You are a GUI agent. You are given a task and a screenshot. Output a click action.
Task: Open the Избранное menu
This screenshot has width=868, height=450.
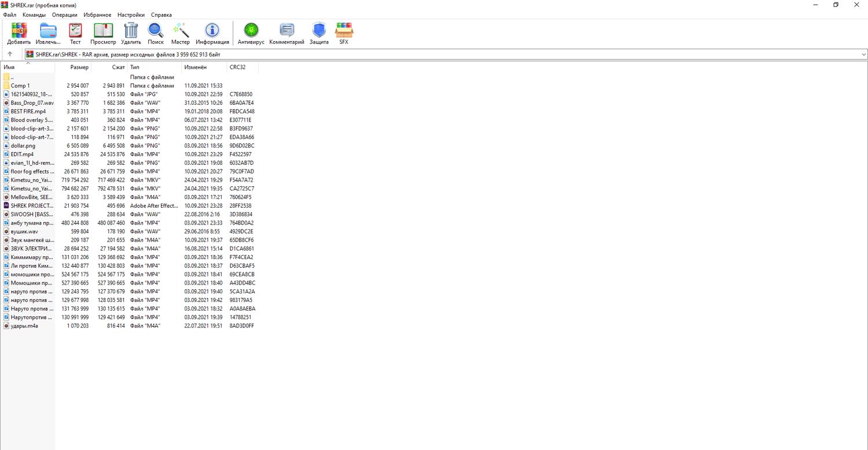tap(97, 15)
